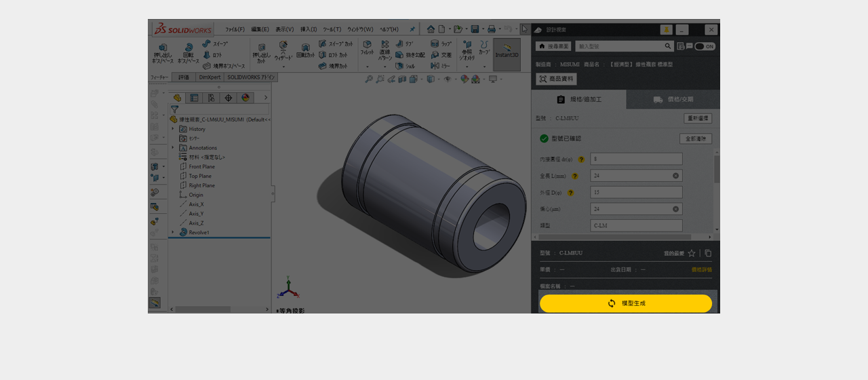
Task: Click the filter funnel icon in feature tree
Action: [175, 109]
